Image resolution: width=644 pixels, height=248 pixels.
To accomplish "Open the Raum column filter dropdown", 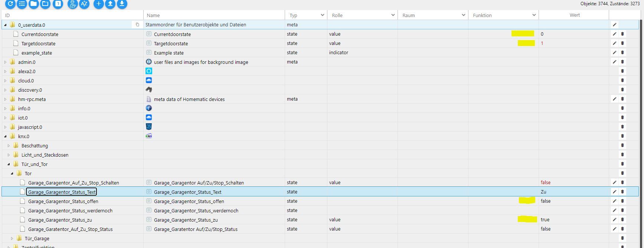I will (463, 15).
